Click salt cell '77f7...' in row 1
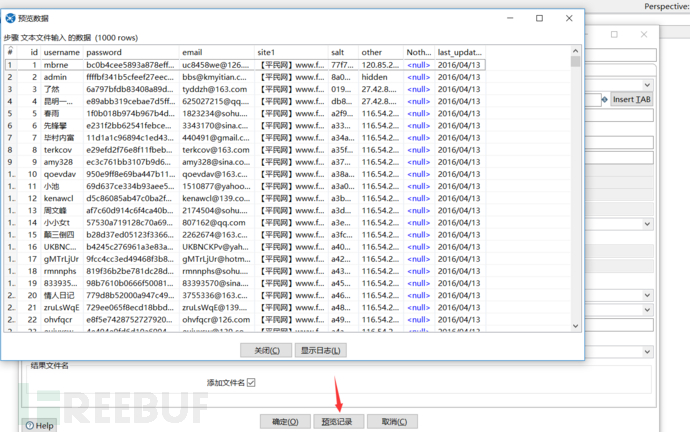 click(x=342, y=65)
